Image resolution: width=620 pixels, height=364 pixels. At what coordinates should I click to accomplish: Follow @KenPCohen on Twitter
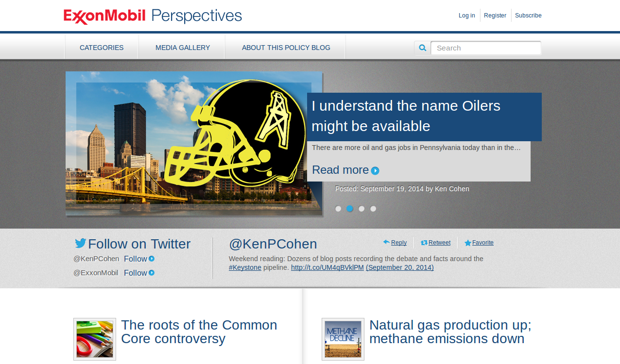coord(135,259)
